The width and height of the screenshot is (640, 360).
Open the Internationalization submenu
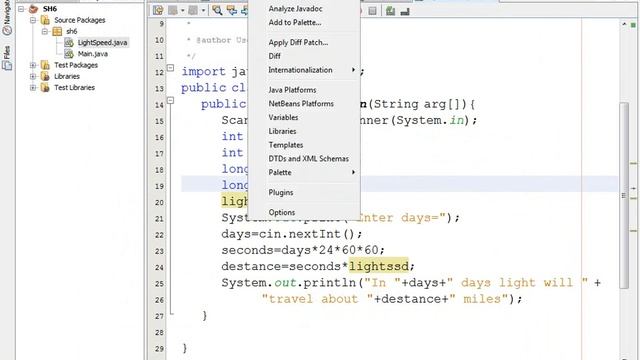coord(304,70)
